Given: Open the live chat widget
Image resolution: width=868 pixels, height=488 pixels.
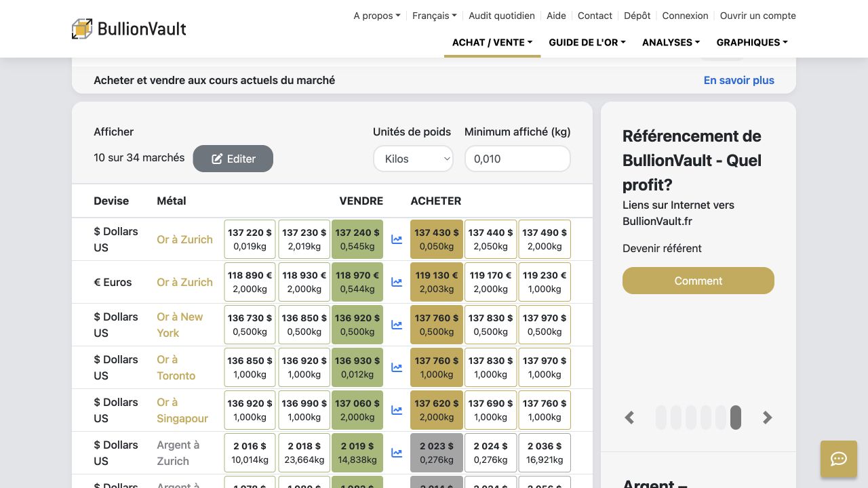Looking at the screenshot, I should tap(839, 459).
